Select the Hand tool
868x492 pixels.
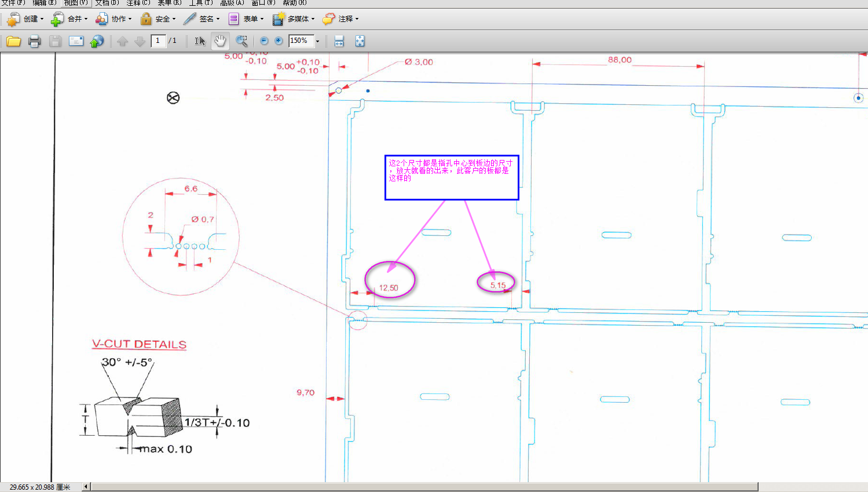click(220, 41)
